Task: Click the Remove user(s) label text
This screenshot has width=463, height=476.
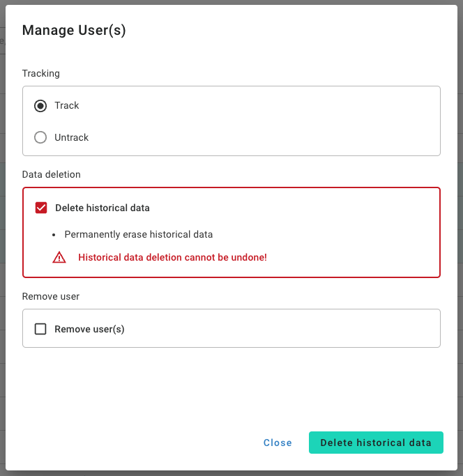Action: pos(89,329)
